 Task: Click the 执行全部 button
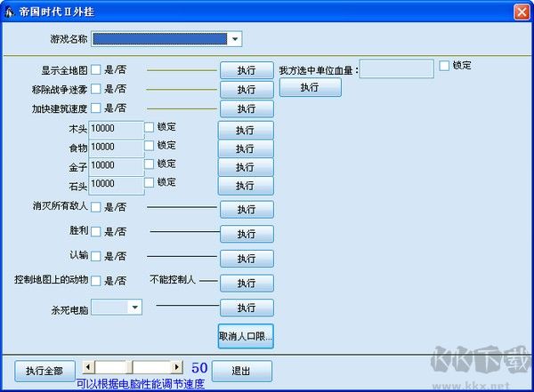[44, 371]
